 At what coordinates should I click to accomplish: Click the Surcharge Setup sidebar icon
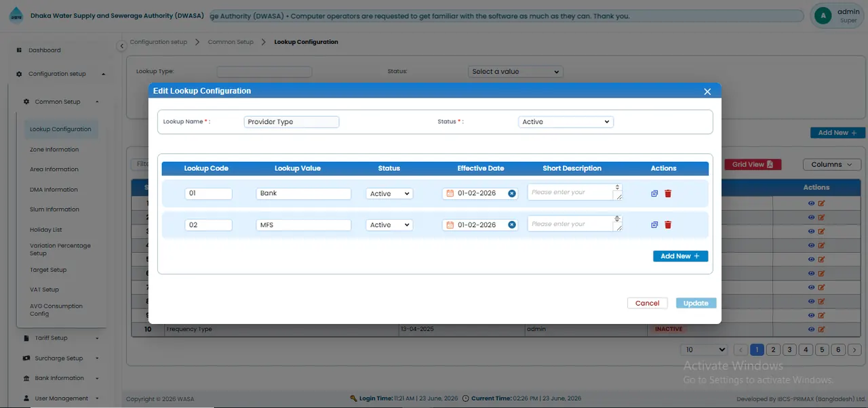(26, 359)
